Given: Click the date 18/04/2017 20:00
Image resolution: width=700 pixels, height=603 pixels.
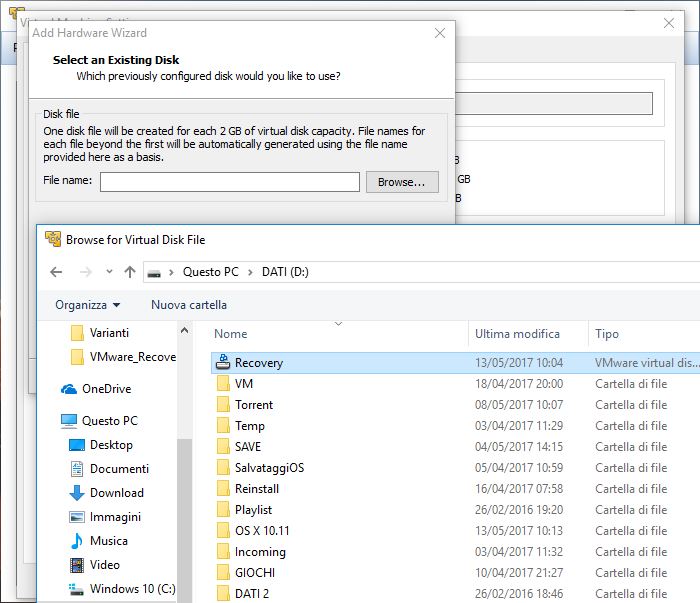Looking at the screenshot, I should point(519,384).
